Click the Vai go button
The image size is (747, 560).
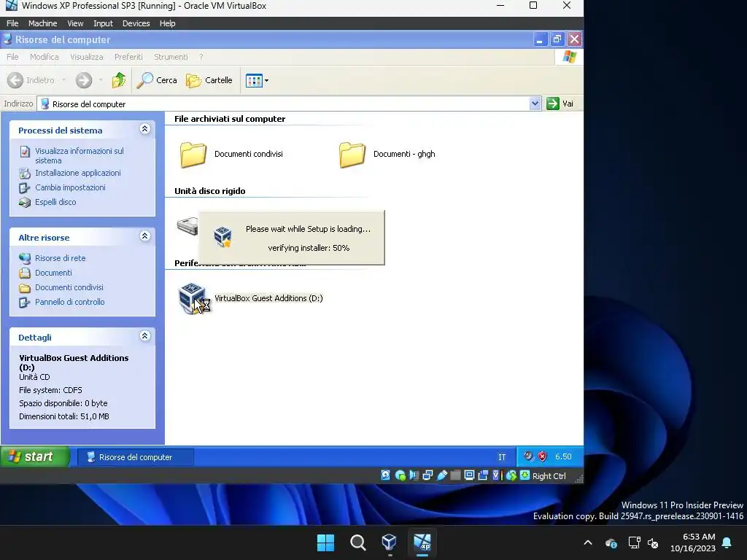pyautogui.click(x=561, y=104)
